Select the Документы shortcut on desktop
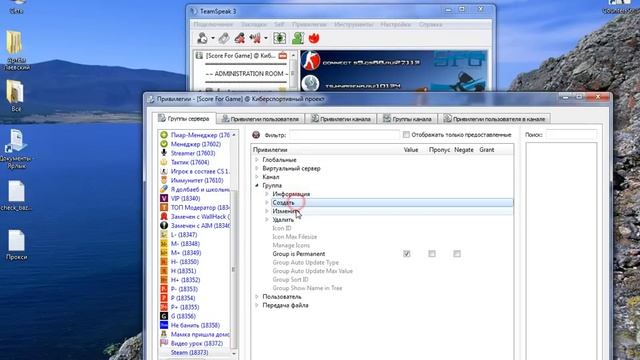Viewport: 640px width, 360px height. (x=16, y=149)
